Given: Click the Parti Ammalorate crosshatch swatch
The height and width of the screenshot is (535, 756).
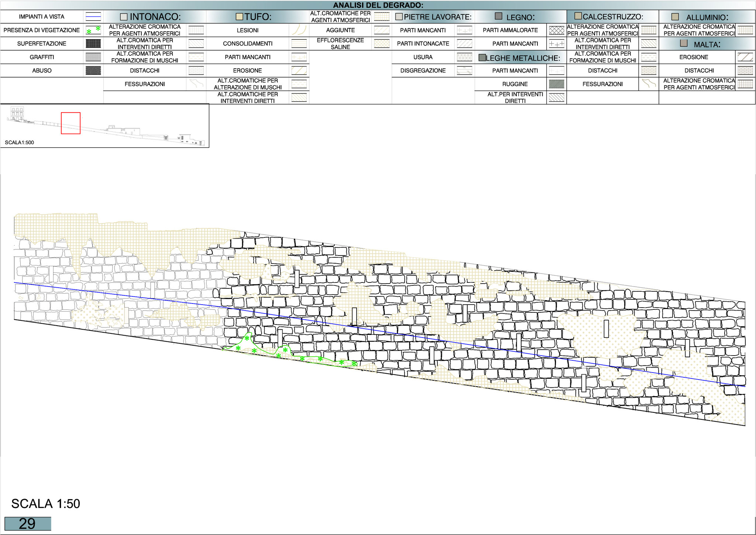Looking at the screenshot, I should point(556,30).
